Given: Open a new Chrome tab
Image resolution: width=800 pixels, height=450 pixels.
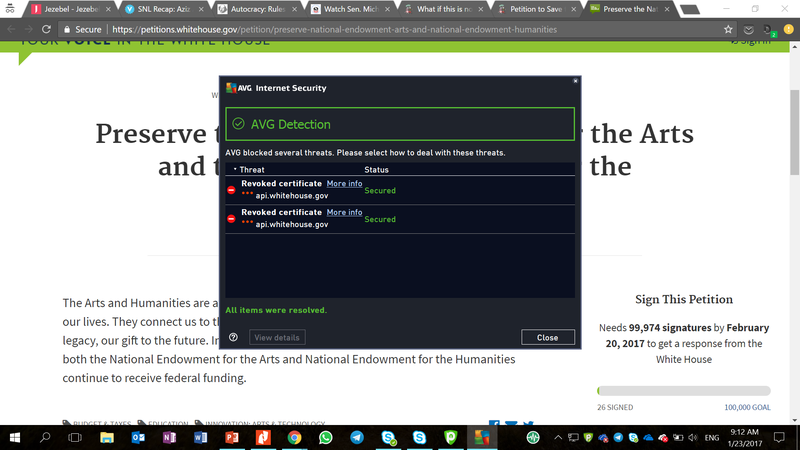Looking at the screenshot, I should (690, 9).
